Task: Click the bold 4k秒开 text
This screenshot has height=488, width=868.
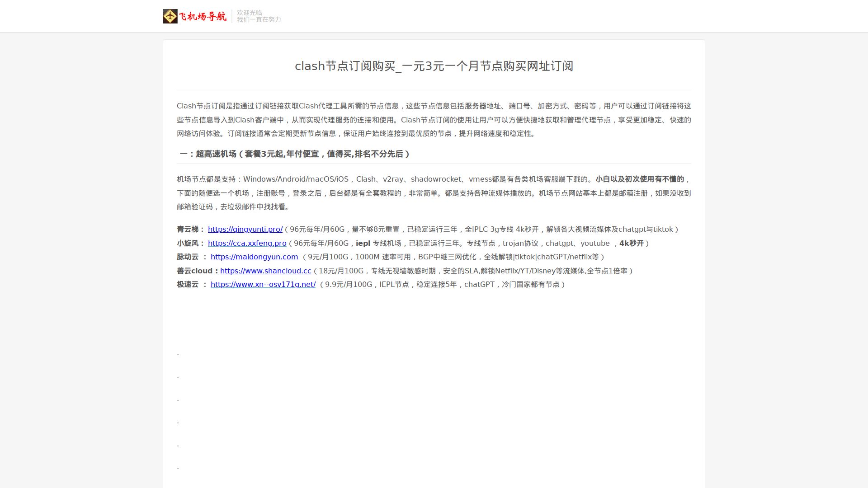Action: coord(631,244)
